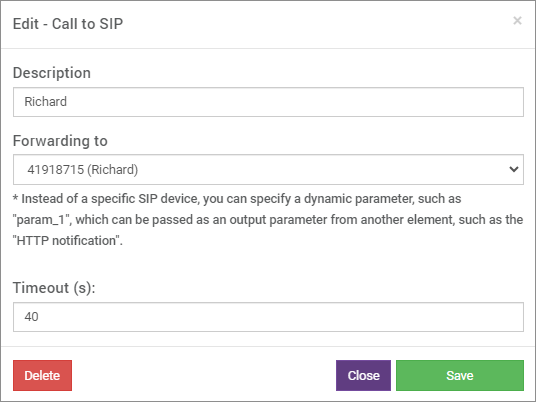Focus the Timeout (s) input field

[268, 317]
